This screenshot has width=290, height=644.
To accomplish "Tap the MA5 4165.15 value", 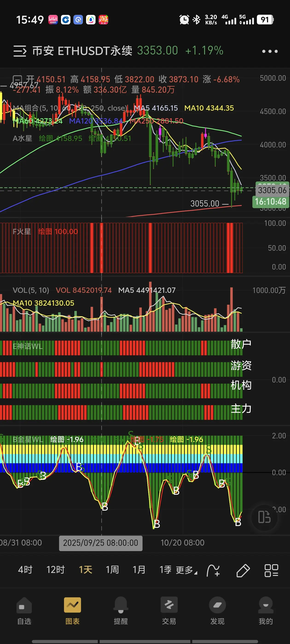I will [x=156, y=108].
